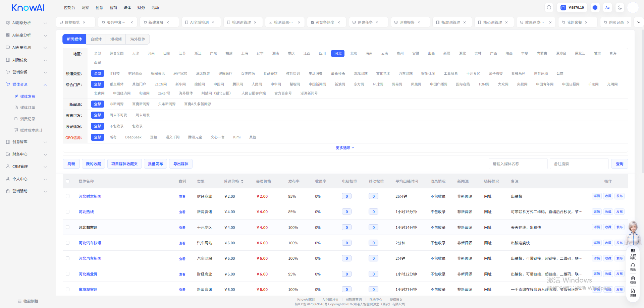This screenshot has width=644, height=308.
Task: Tick the checkbox for 河北财富新闻
Action: [67, 196]
